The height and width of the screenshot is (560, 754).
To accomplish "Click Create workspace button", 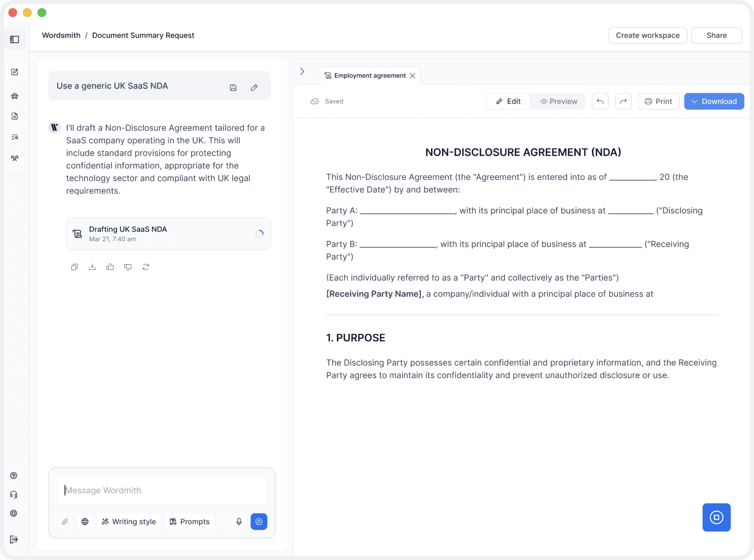I will tap(648, 35).
